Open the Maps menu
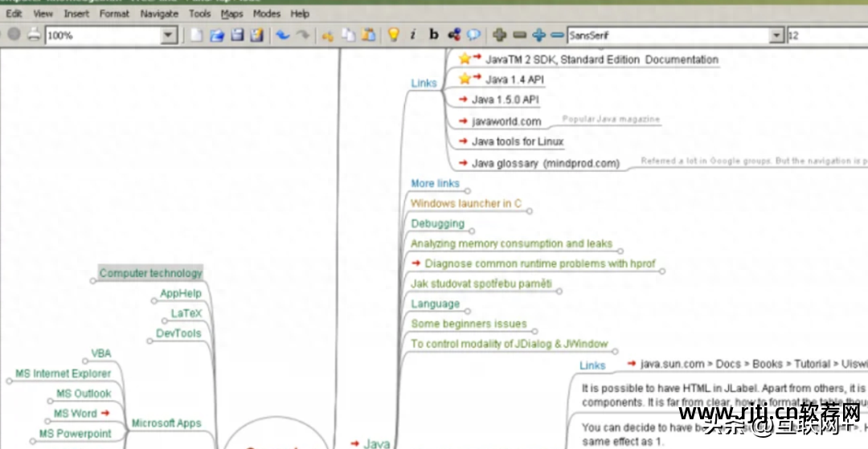868x449 pixels. tap(232, 14)
